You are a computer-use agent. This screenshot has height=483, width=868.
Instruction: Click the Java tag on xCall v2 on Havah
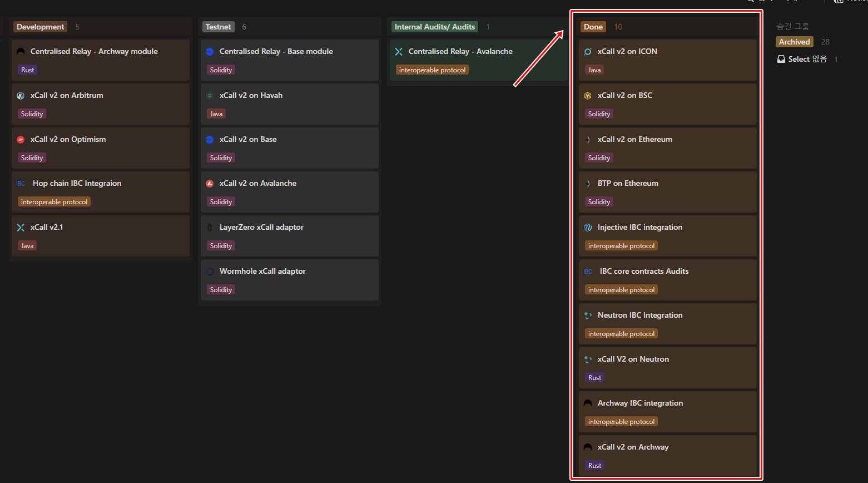click(216, 114)
